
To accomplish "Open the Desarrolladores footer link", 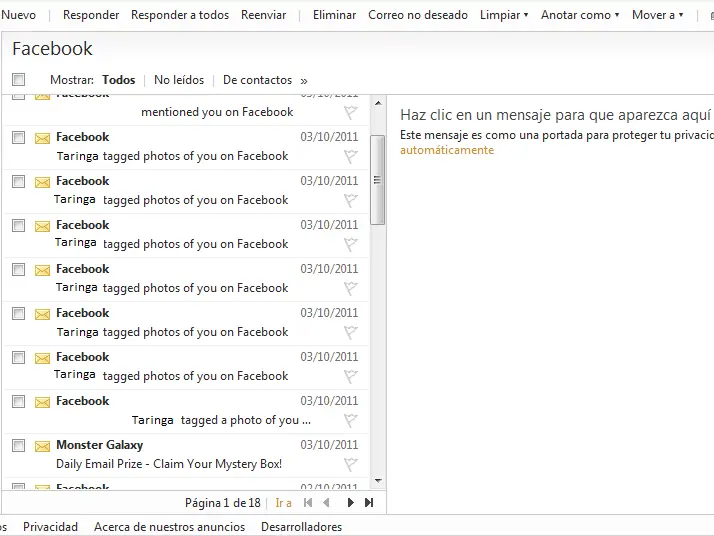I will click(x=301, y=527).
